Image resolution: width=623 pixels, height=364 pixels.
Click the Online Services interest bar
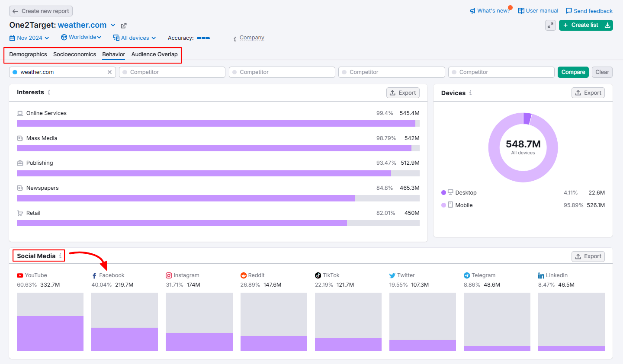point(218,123)
